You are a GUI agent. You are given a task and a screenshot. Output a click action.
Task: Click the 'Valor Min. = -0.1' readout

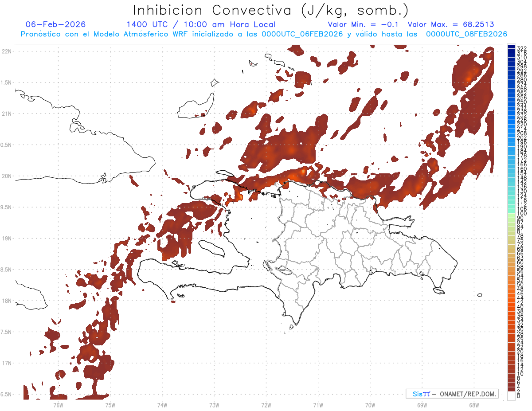click(364, 24)
